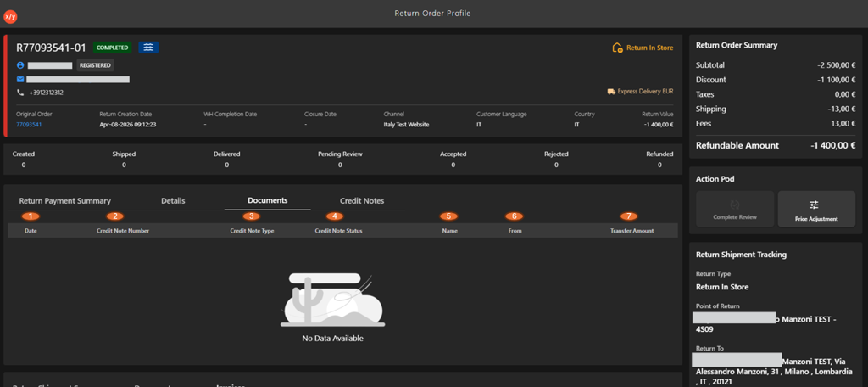Screen dimensions: 868x387
Task: Click the phone number +3912312312
Action: tap(46, 93)
